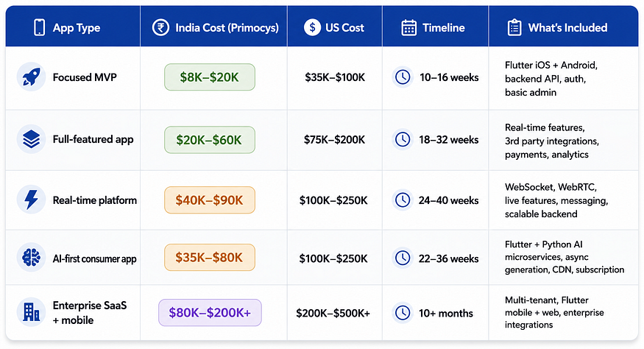Viewport: 644px width, 349px height.
Task: Click the dollar icon in US Cost header
Action: point(312,27)
